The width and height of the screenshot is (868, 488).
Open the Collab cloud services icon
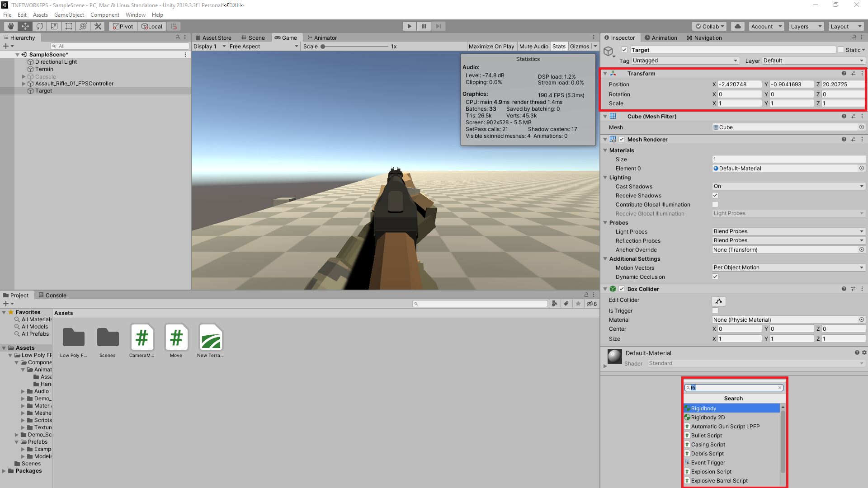(x=737, y=26)
